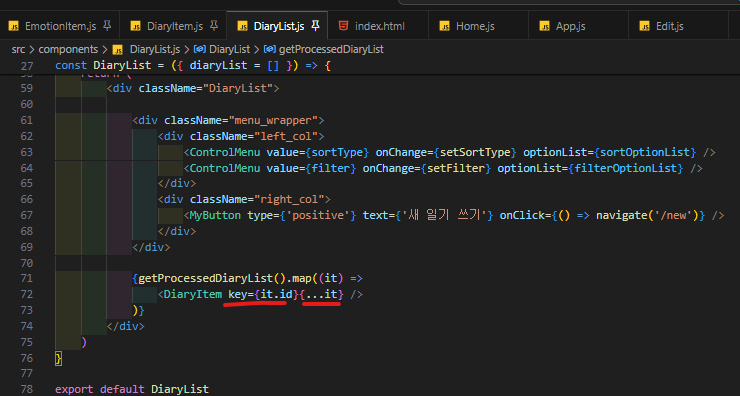Viewport: 740px width, 396px height.
Task: Click navigate in the onClick handler
Action: [x=622, y=215]
